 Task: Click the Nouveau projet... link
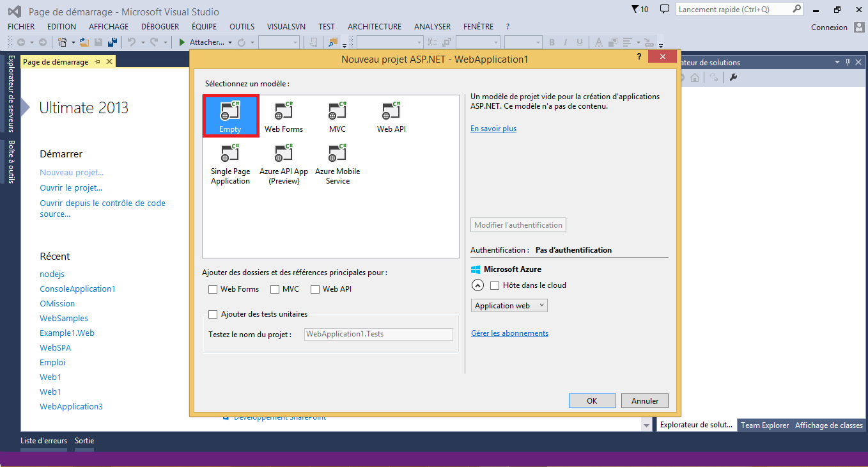point(72,173)
